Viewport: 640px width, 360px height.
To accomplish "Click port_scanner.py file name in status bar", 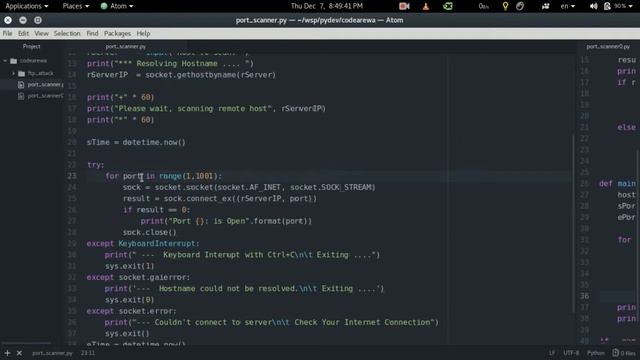I will click(x=52, y=353).
